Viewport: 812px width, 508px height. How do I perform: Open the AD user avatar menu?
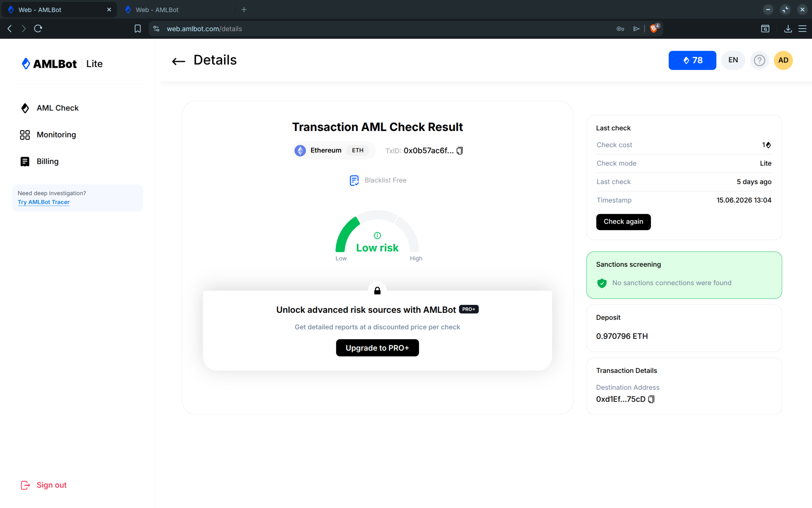[x=783, y=61]
